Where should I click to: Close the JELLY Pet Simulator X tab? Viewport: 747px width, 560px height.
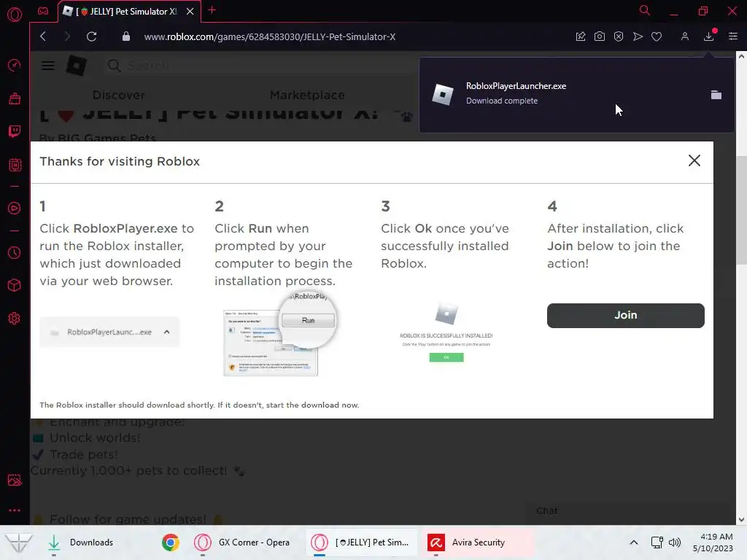[x=190, y=12]
